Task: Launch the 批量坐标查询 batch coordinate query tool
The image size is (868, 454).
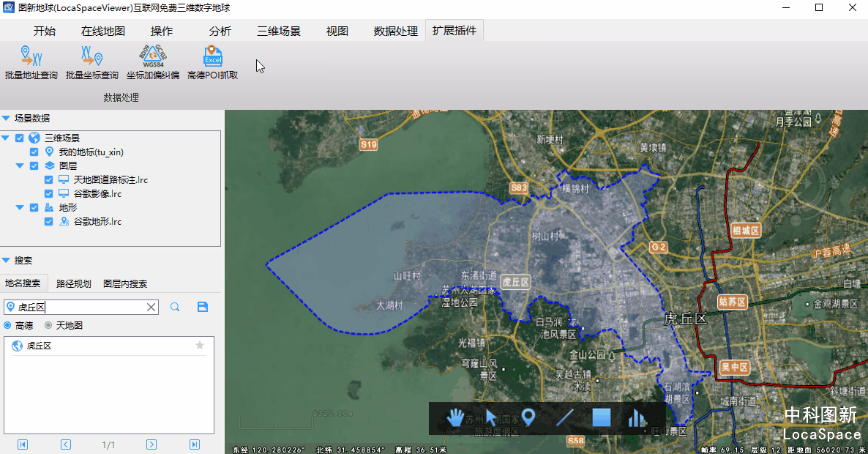Action: [92, 62]
